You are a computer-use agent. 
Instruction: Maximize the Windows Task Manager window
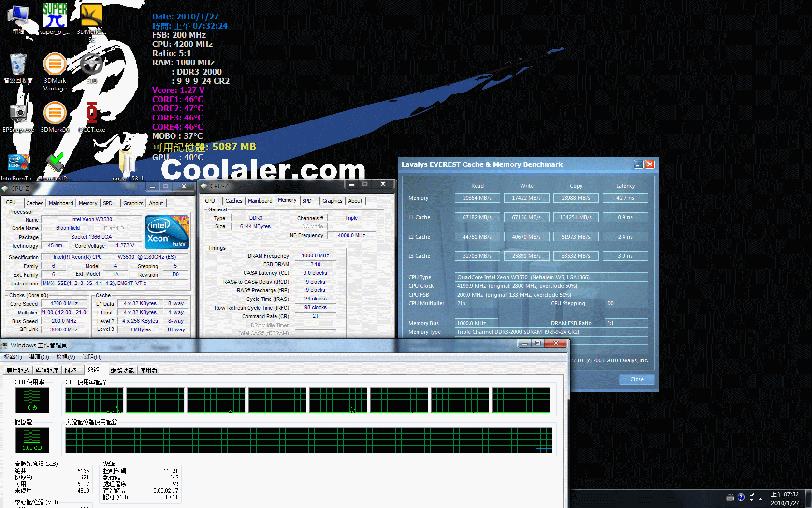pyautogui.click(x=538, y=343)
